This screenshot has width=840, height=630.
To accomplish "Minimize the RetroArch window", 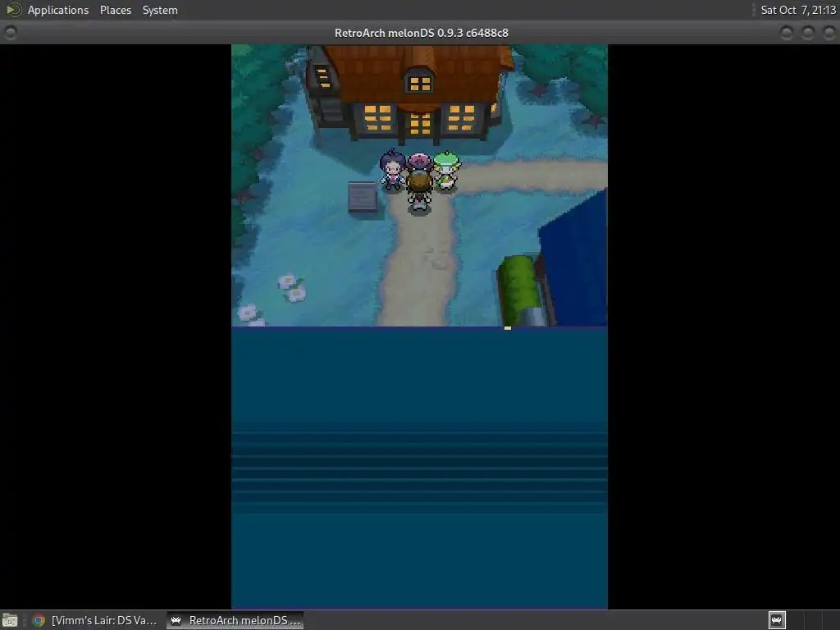I will click(786, 33).
